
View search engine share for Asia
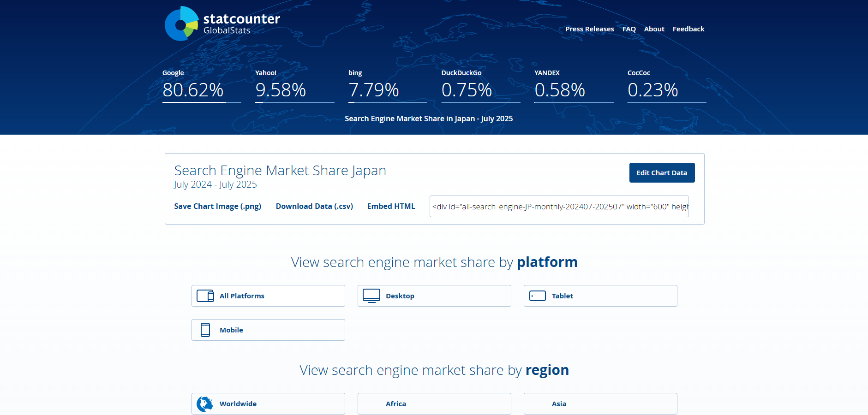pyautogui.click(x=600, y=403)
